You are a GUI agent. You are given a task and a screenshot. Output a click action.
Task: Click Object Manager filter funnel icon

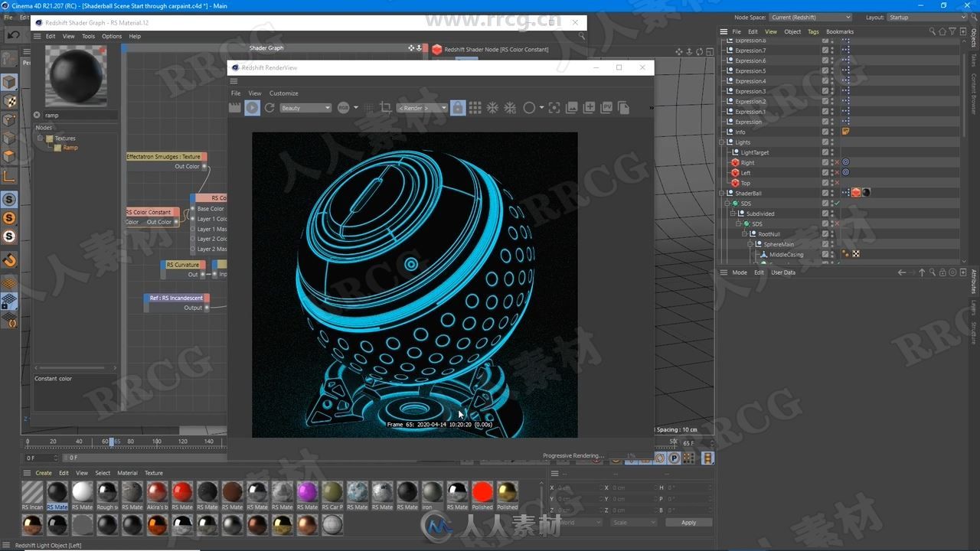[x=952, y=31]
